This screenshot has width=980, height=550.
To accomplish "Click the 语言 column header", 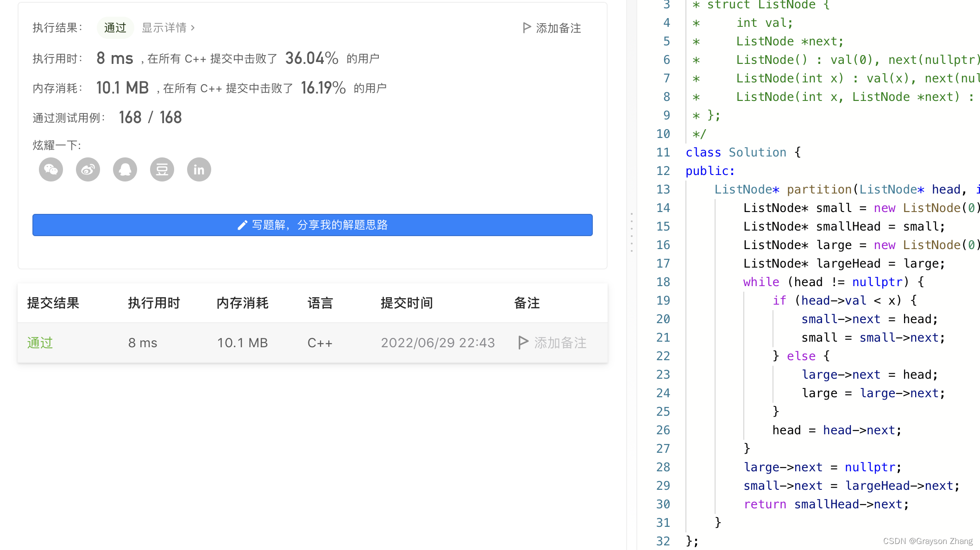I will point(320,303).
